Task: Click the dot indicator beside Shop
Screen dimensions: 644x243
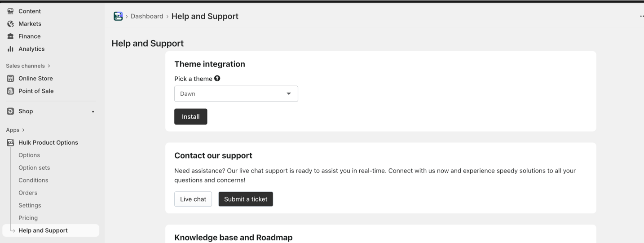Action: 93,112
